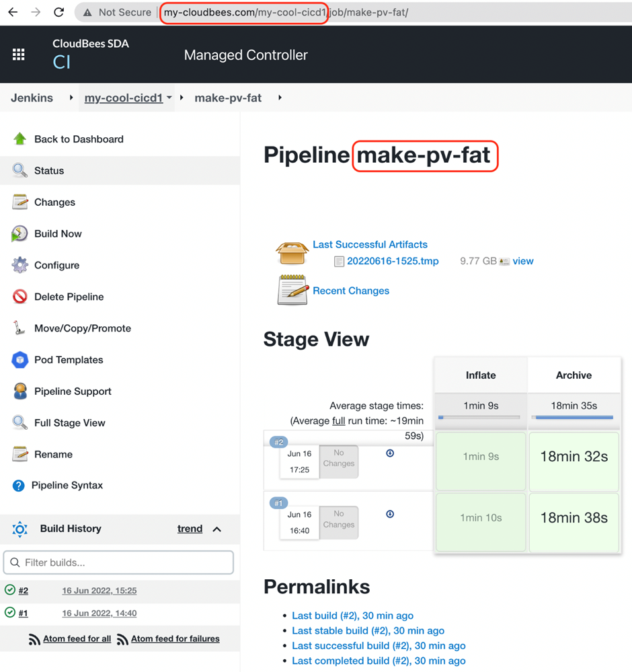The width and height of the screenshot is (632, 672).
Task: Click the Configure gear icon
Action: tap(19, 265)
